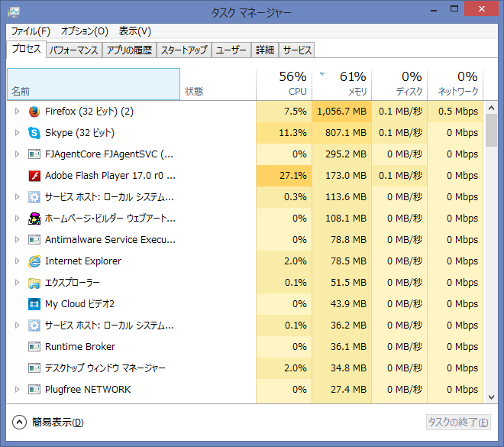
Task: Sort by the メモリ 61% column header
Action: coord(341,84)
